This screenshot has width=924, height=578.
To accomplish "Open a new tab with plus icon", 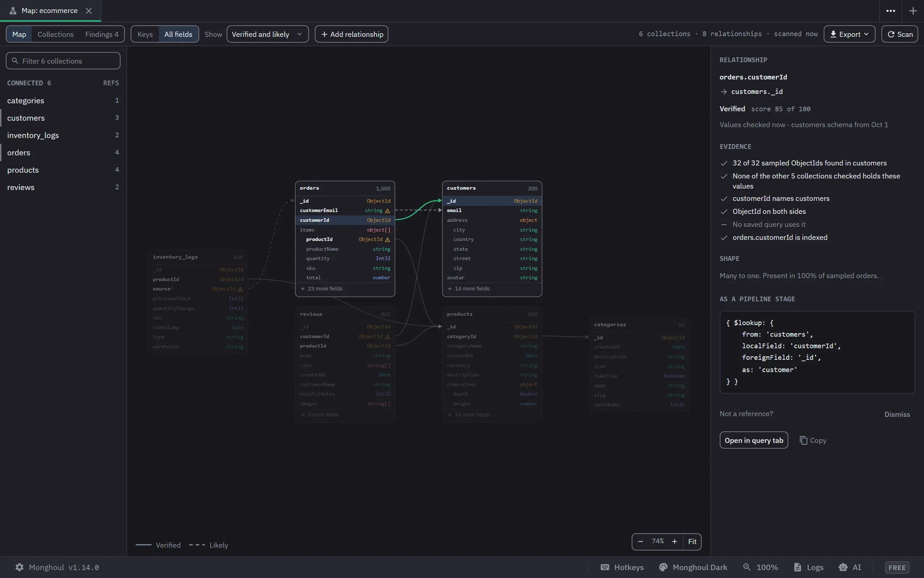I will [x=913, y=11].
